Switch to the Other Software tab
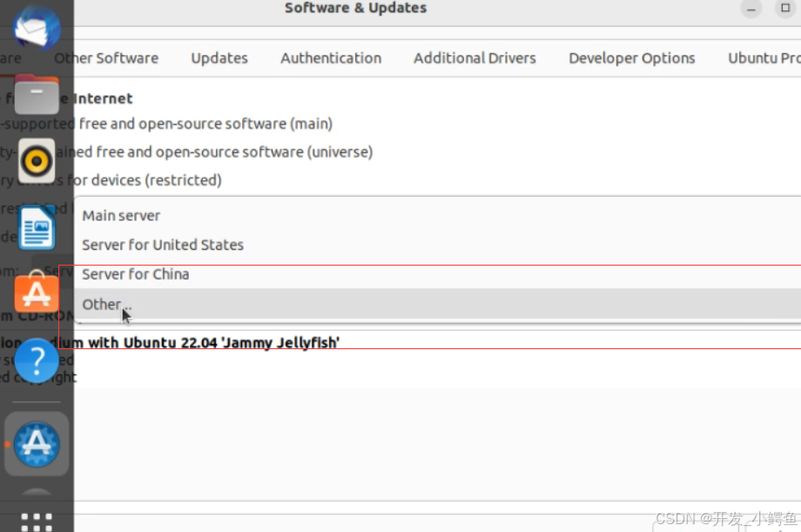The width and height of the screenshot is (801, 532). (x=106, y=58)
